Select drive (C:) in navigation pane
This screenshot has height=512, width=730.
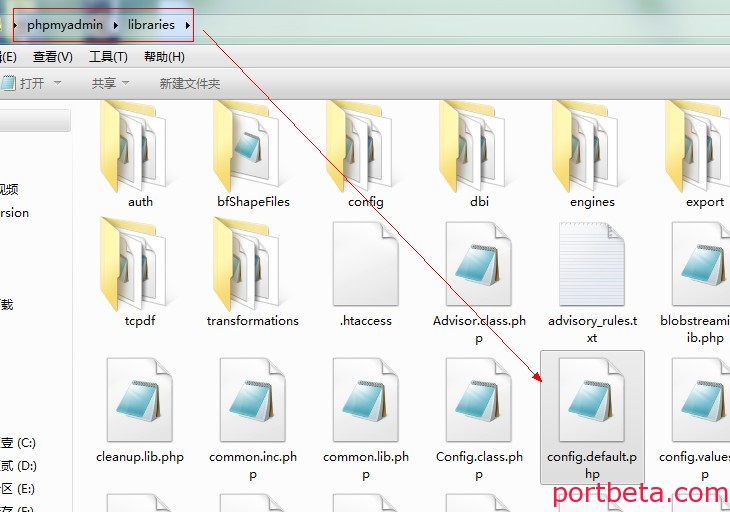point(18,443)
